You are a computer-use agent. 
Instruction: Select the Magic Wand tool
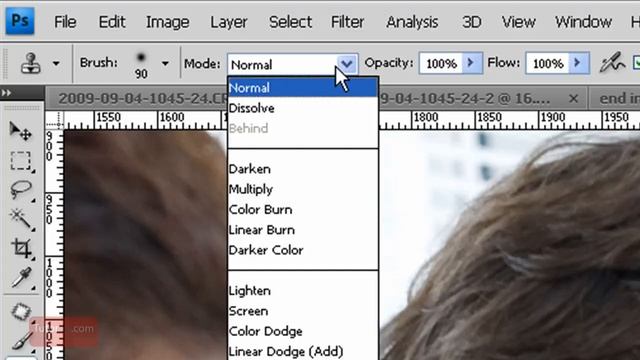click(x=20, y=219)
